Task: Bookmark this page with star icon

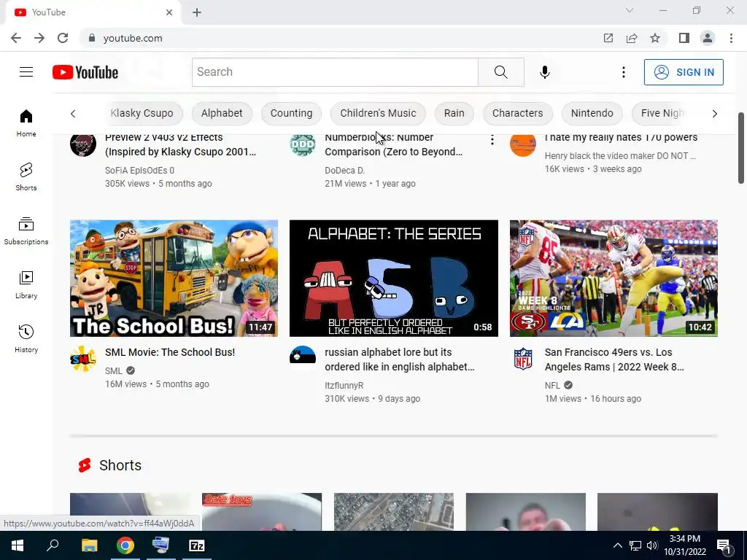Action: pos(655,38)
